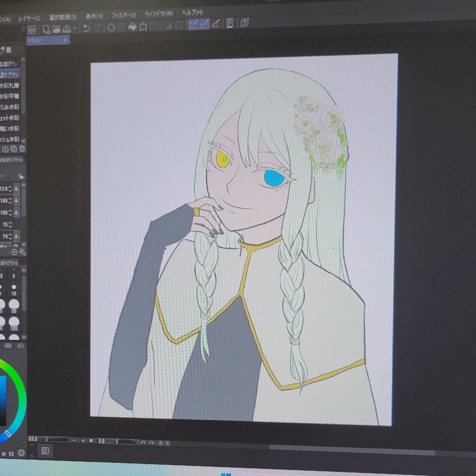Click the reset tool properties circular icon
This screenshot has height=476, width=476.
click(x=14, y=252)
